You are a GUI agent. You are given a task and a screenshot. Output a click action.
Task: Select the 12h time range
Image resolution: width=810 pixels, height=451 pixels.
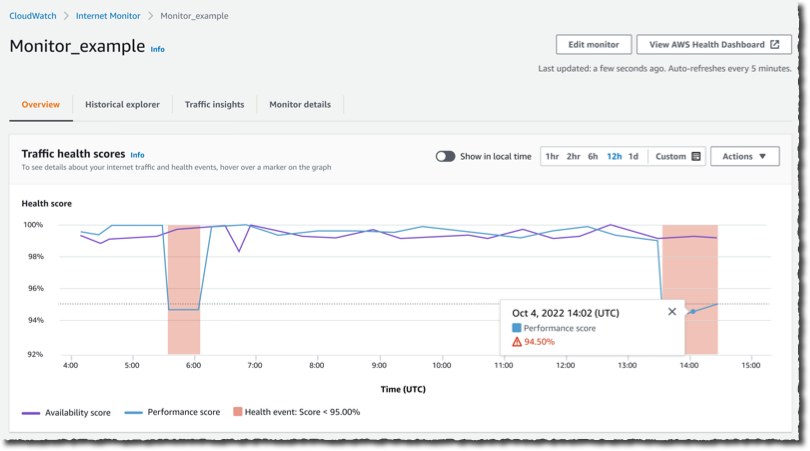(614, 156)
